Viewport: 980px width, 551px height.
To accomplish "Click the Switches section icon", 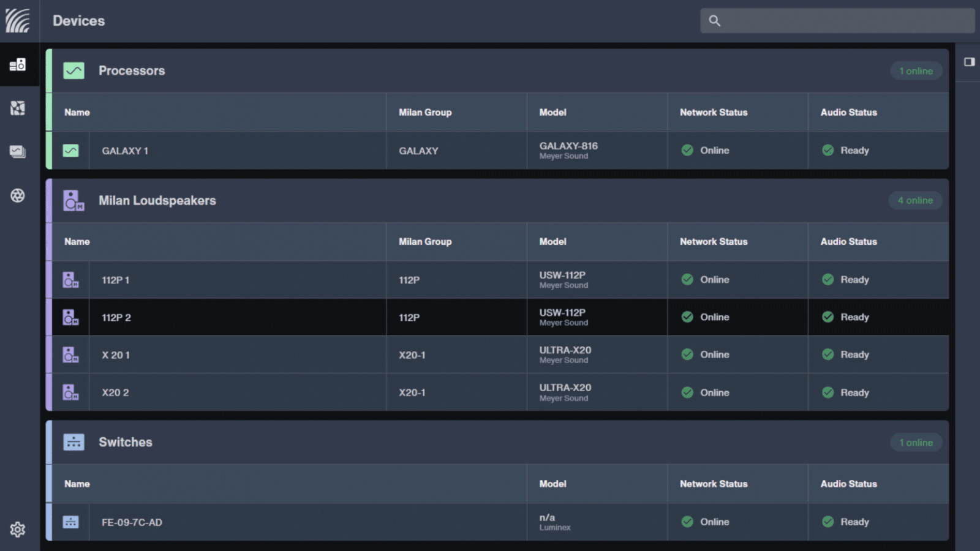I will pos(73,442).
